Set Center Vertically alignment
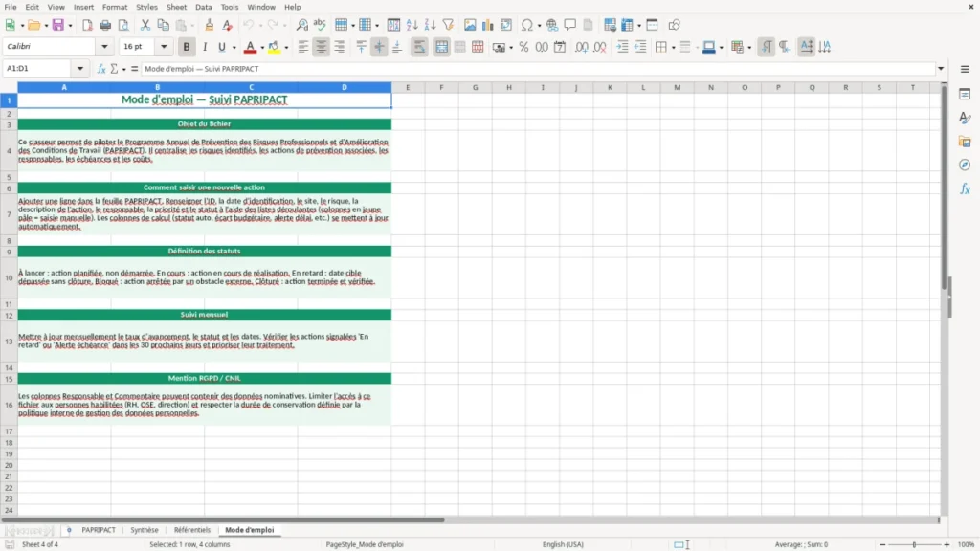This screenshot has height=551, width=980. (379, 47)
